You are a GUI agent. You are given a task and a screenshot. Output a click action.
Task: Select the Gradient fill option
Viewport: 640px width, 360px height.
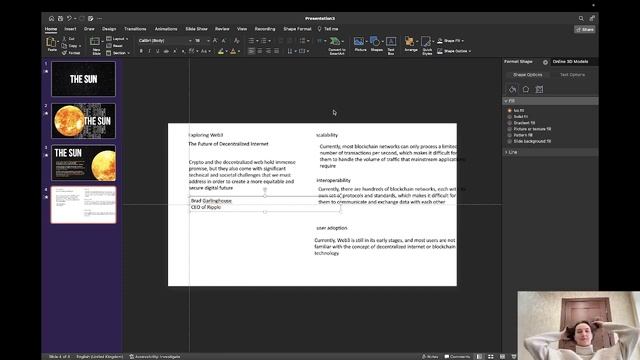point(509,123)
